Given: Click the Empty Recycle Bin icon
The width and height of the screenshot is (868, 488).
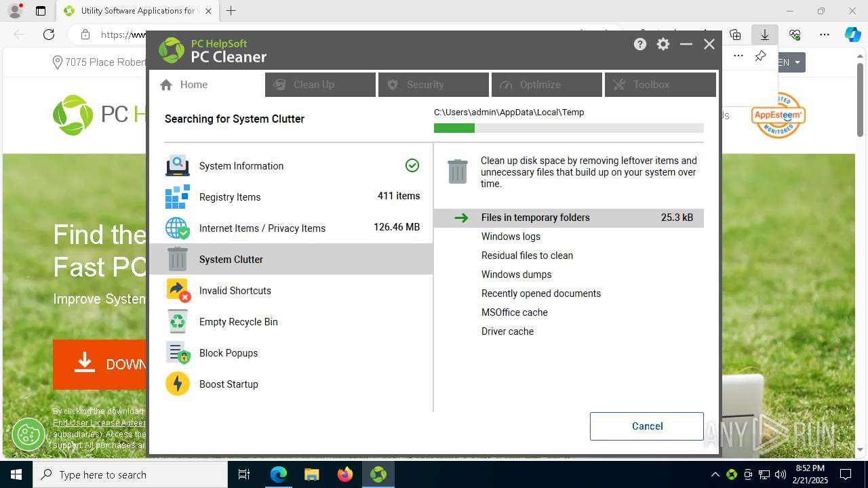Looking at the screenshot, I should (178, 321).
